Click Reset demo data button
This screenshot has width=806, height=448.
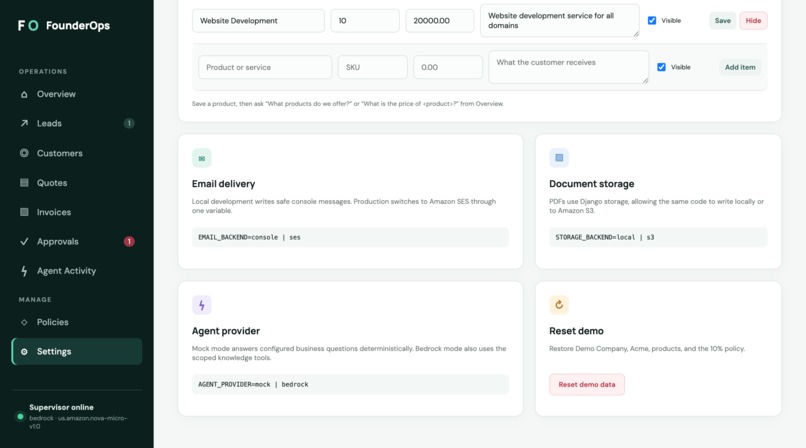tap(587, 384)
